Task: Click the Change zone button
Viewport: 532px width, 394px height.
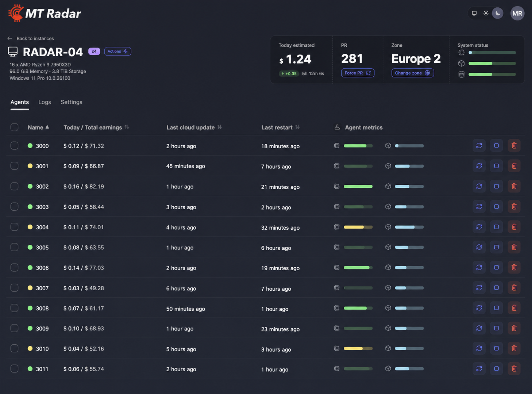Action: click(x=413, y=73)
